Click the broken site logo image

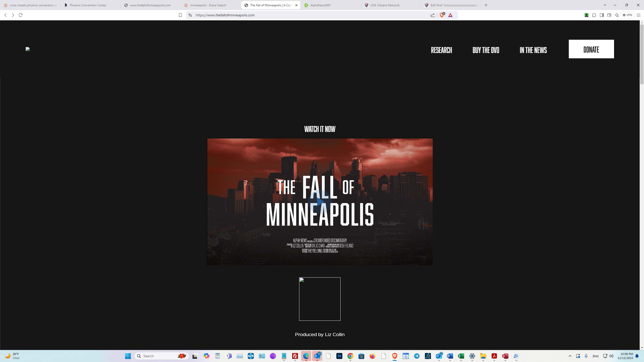(x=28, y=49)
